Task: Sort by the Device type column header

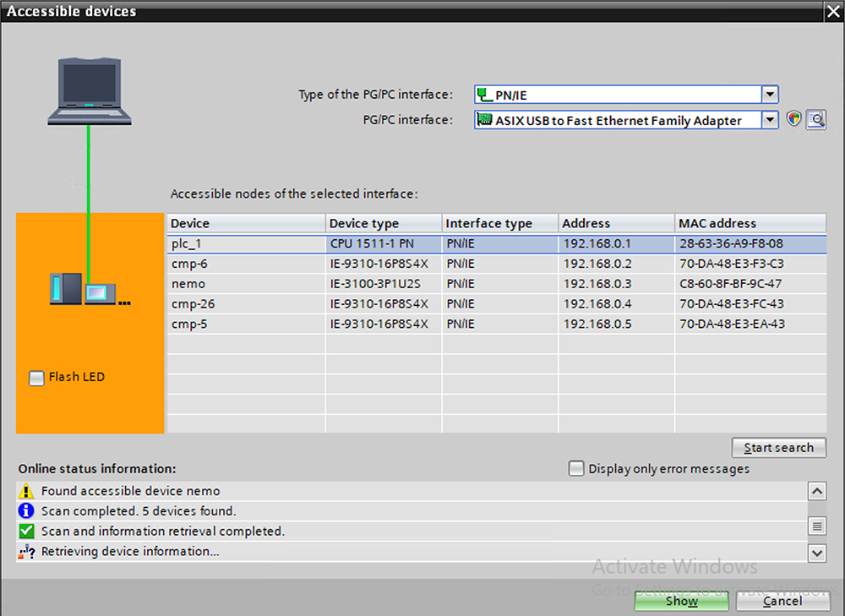Action: coord(384,223)
